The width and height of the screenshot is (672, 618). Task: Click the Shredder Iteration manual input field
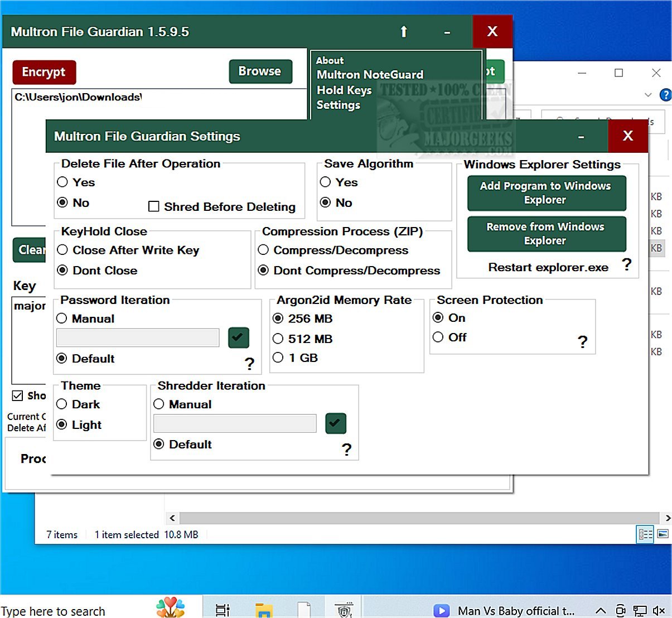(235, 423)
